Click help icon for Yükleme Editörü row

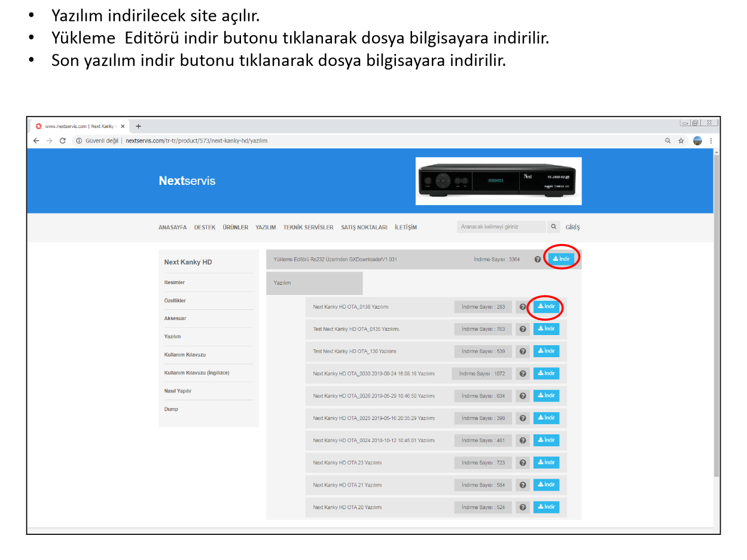537,260
